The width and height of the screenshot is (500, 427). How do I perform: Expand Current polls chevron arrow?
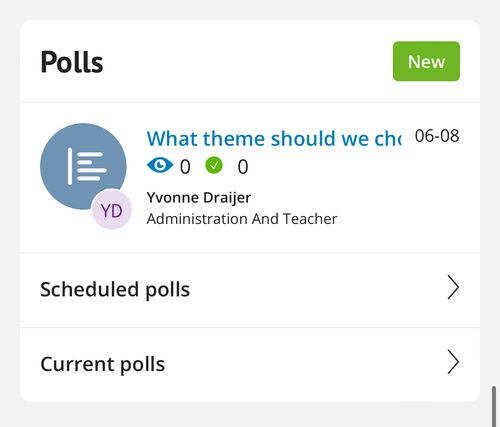[453, 362]
